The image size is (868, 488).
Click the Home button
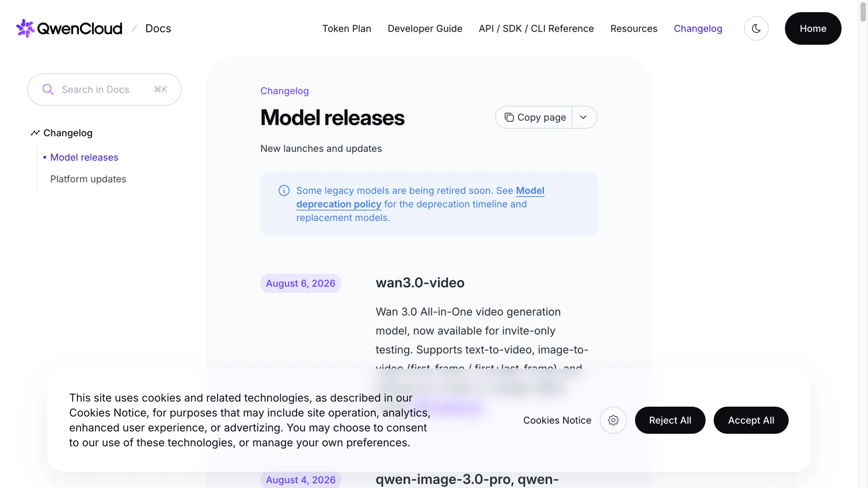pyautogui.click(x=813, y=28)
